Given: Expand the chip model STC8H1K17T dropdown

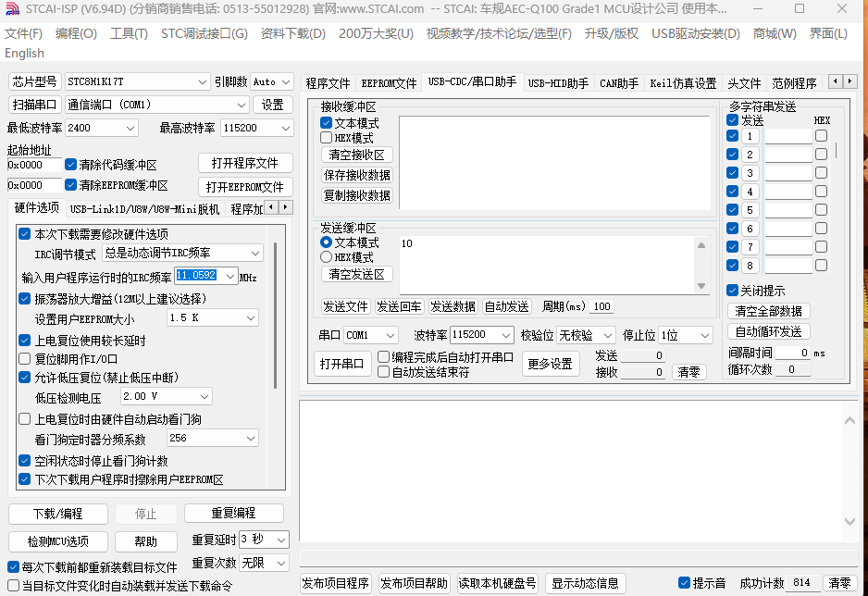Looking at the screenshot, I should (x=202, y=81).
